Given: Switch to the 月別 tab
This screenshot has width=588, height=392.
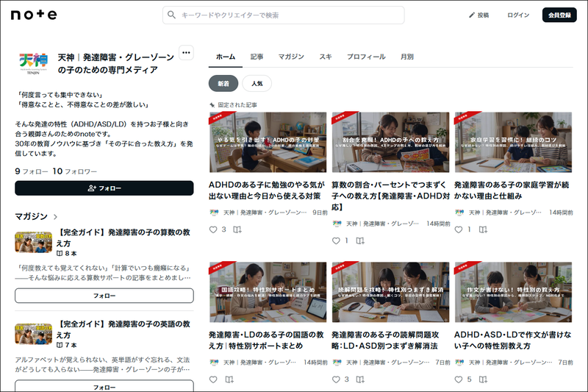Looking at the screenshot, I should click(407, 57).
